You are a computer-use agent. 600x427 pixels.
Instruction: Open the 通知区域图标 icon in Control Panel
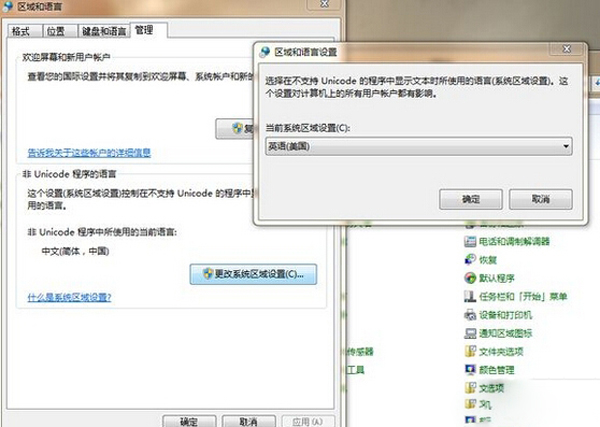[x=470, y=333]
